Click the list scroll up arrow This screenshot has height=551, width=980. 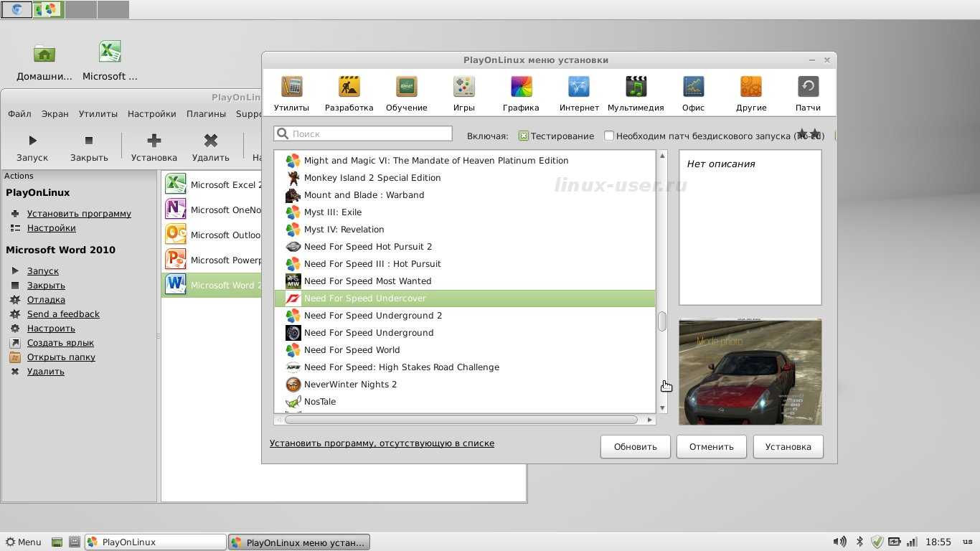point(662,156)
